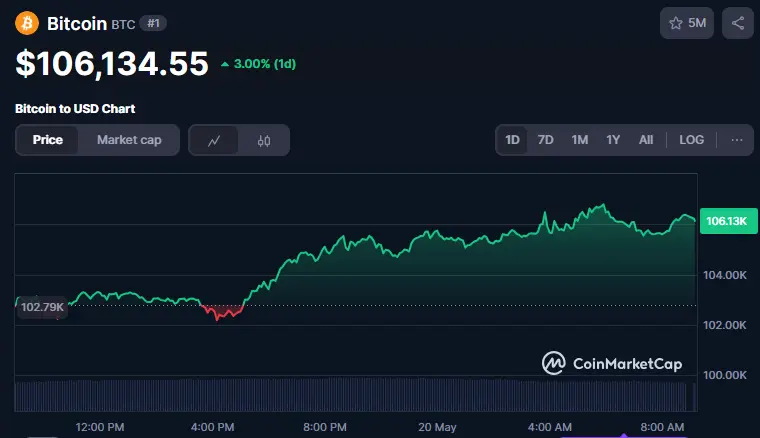Click the Bitcoin to USD Chart heading
Viewport: 760px width, 438px height.
click(x=75, y=109)
